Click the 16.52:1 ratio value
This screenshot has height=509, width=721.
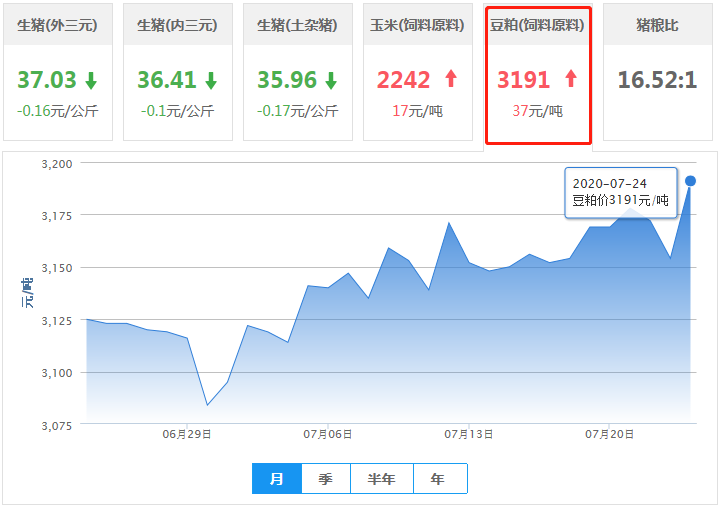tap(657, 80)
